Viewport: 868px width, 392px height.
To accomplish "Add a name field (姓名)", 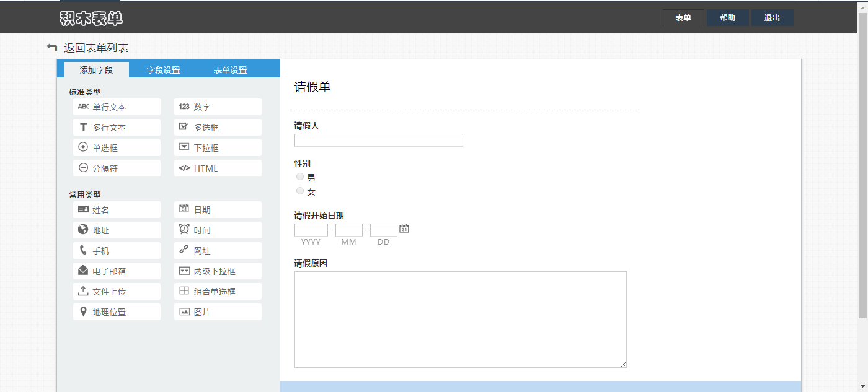I will tap(117, 209).
